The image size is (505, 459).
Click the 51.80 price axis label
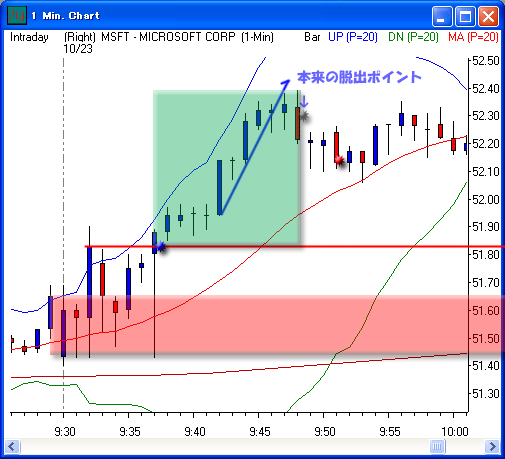[x=486, y=255]
